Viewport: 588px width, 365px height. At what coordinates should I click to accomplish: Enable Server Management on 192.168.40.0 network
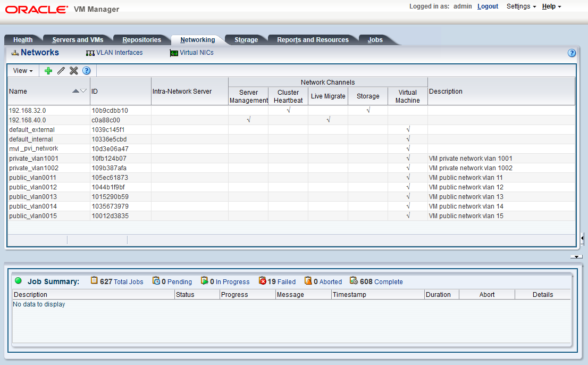(x=248, y=120)
